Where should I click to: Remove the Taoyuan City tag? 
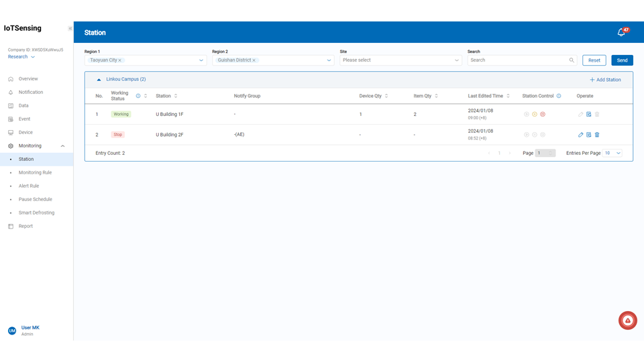(120, 60)
